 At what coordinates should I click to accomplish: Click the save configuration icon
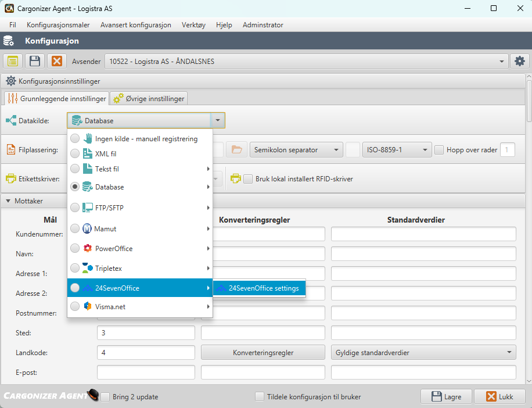click(34, 61)
